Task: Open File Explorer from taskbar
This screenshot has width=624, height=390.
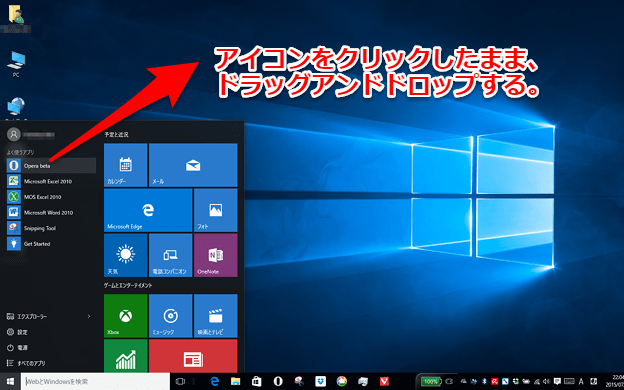Action: (x=236, y=382)
